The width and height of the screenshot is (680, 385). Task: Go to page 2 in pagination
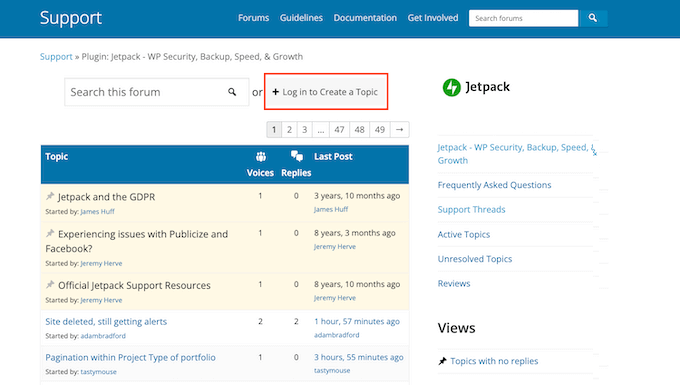pyautogui.click(x=289, y=129)
